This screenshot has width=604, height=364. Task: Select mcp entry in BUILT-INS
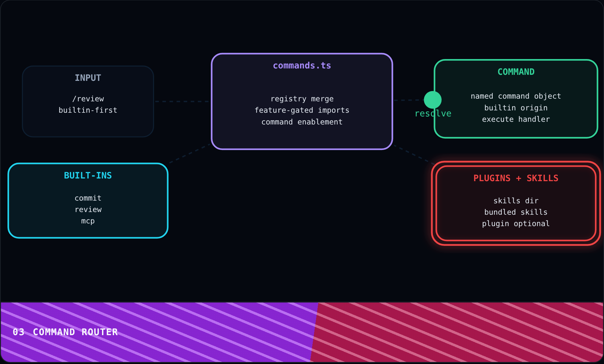click(x=88, y=221)
